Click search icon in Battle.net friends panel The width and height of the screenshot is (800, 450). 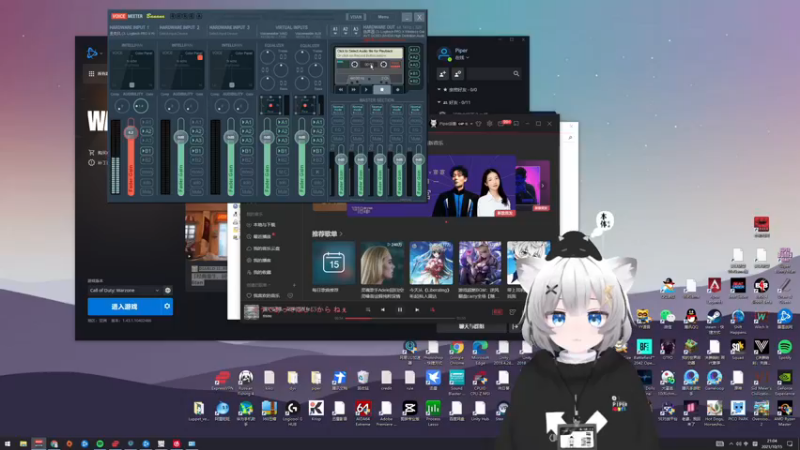coord(516,74)
